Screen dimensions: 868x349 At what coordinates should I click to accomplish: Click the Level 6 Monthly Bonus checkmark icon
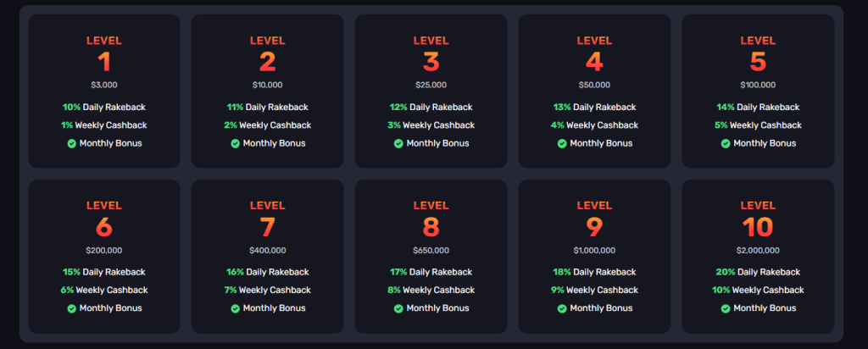(x=71, y=308)
